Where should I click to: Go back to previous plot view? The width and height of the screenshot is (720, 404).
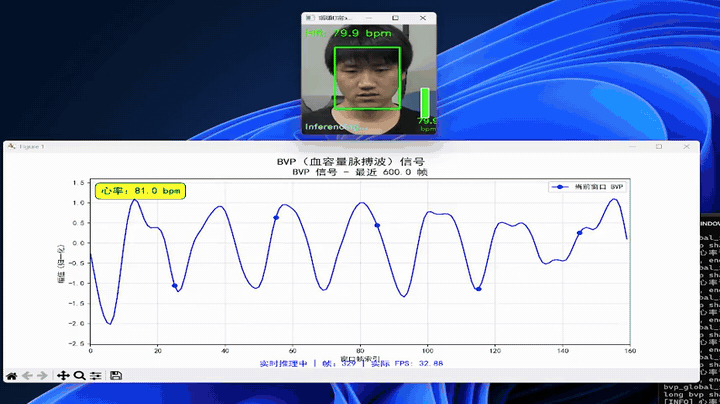28,376
